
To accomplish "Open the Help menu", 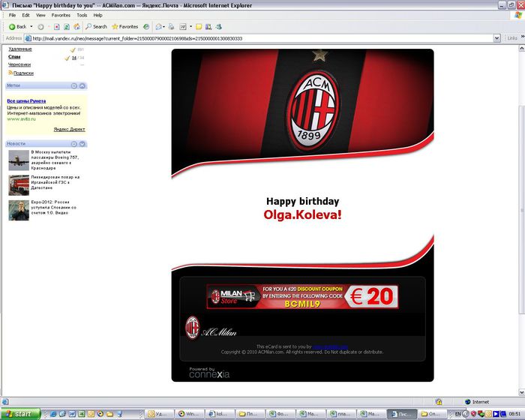I will 97,16.
